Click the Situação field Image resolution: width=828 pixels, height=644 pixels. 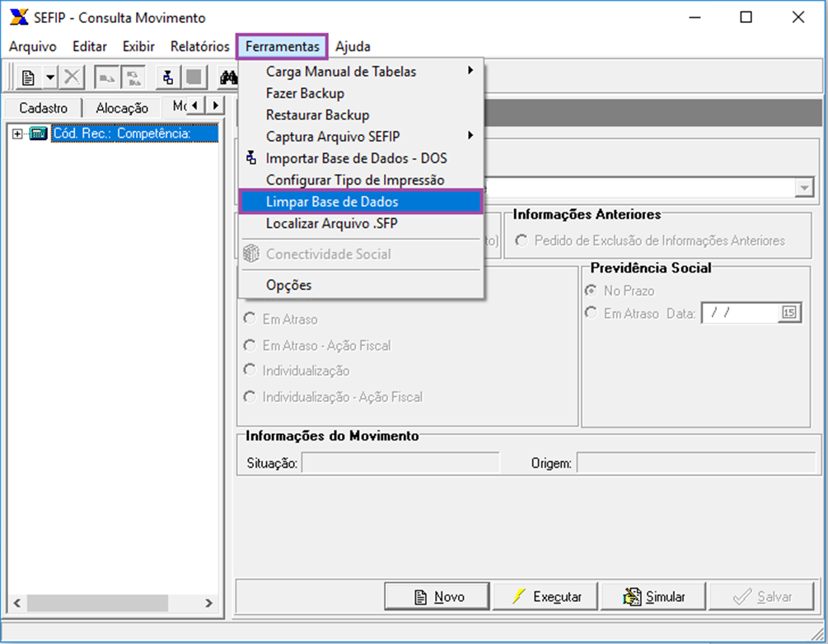click(400, 463)
